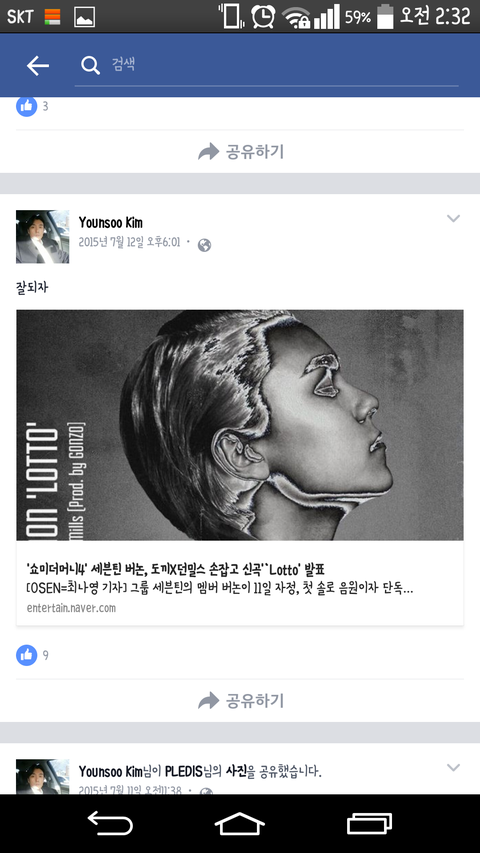This screenshot has height=853, width=480.
Task: Open the Lotto album cover image preview
Action: point(240,425)
